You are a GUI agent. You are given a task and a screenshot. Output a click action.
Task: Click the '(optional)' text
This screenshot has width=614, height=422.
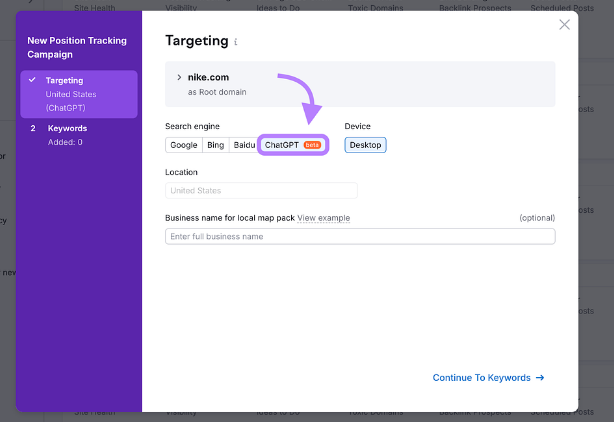point(537,218)
